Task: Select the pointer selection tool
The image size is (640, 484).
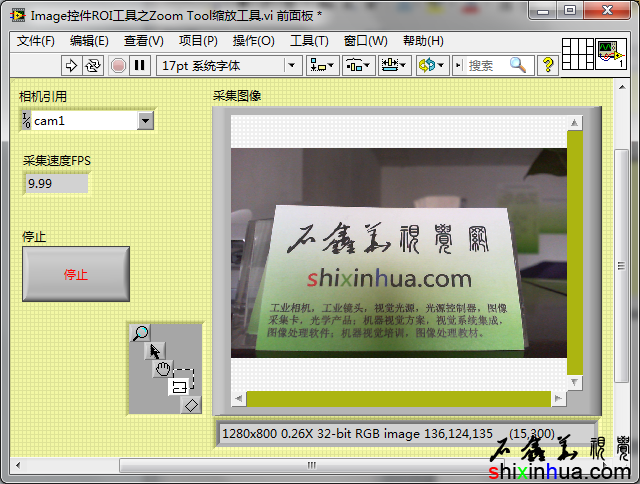Action: pos(154,351)
